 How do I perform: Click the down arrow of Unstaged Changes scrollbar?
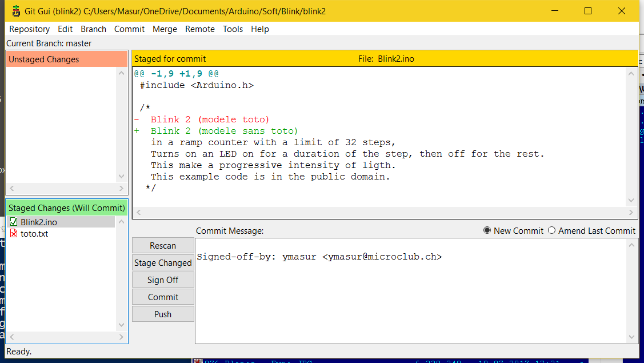pyautogui.click(x=121, y=177)
